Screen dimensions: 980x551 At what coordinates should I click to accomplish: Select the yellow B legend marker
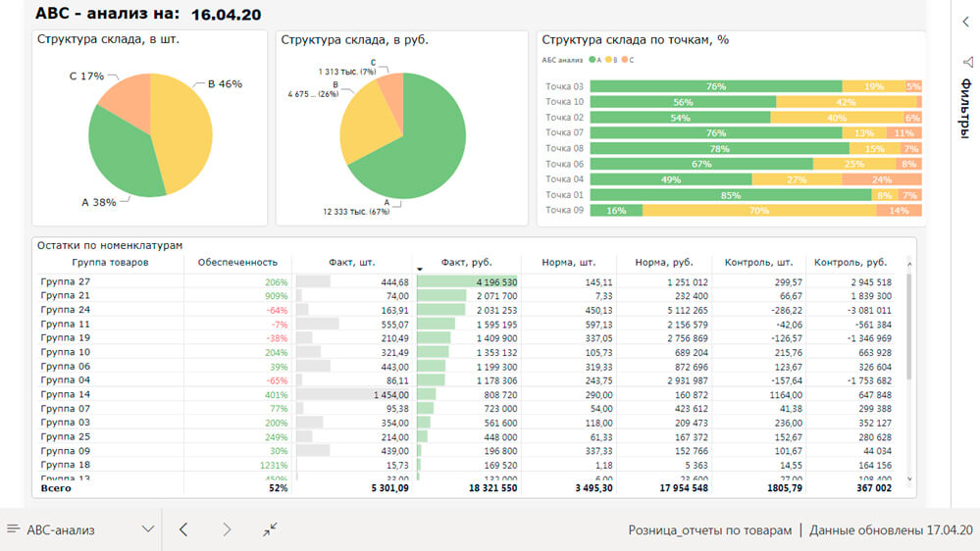[x=609, y=60]
